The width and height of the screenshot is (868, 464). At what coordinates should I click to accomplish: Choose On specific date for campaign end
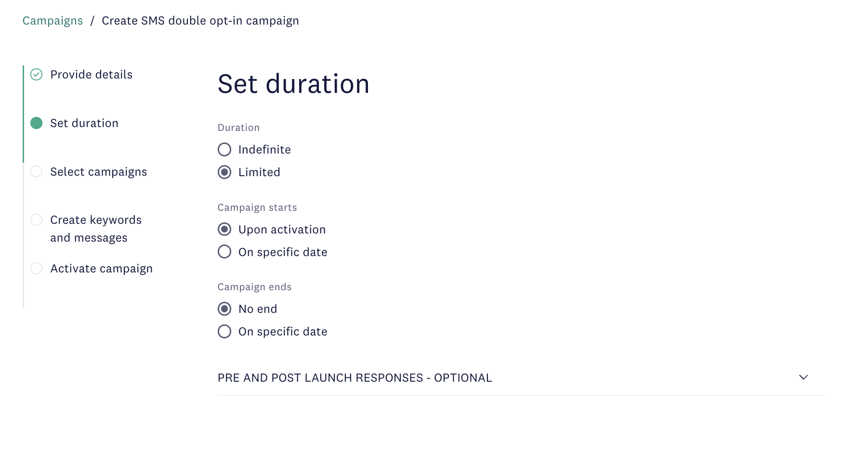click(224, 331)
